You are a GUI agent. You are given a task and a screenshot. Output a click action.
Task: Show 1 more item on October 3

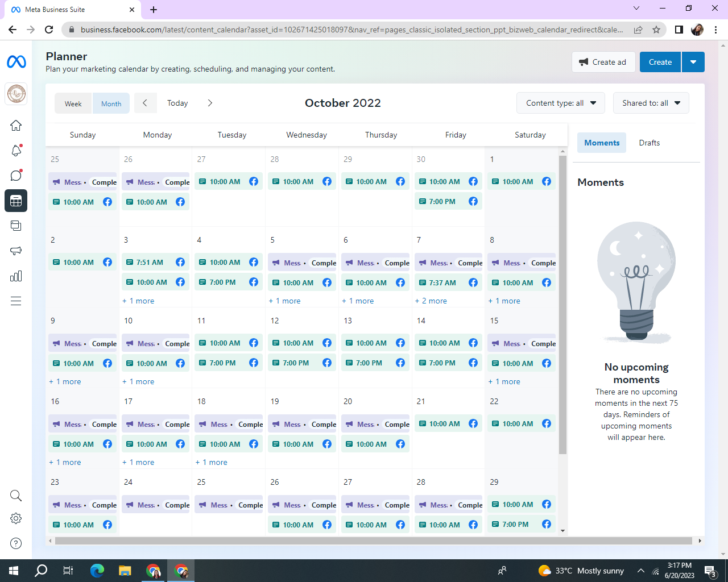pyautogui.click(x=138, y=301)
